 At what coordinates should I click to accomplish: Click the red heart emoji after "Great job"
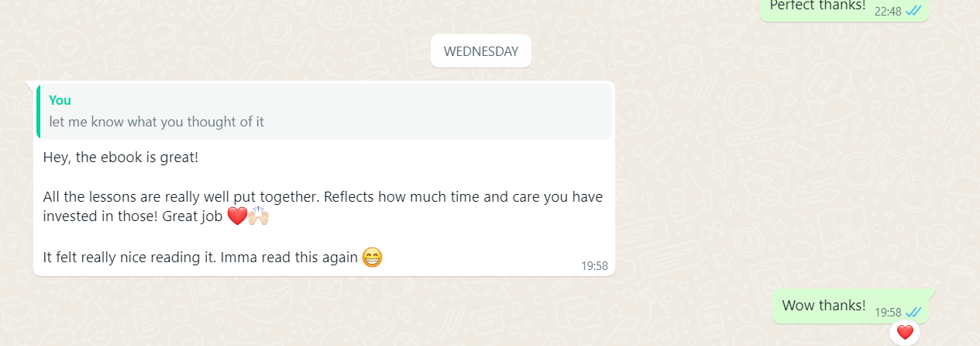tap(236, 217)
